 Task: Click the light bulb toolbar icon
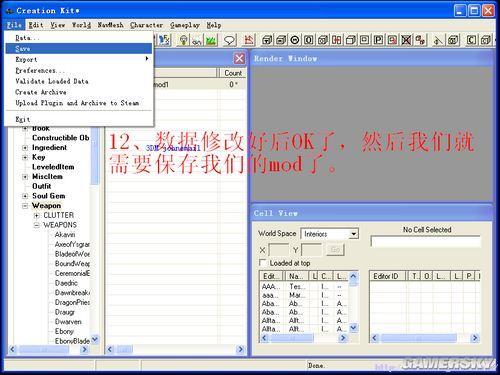click(183, 40)
